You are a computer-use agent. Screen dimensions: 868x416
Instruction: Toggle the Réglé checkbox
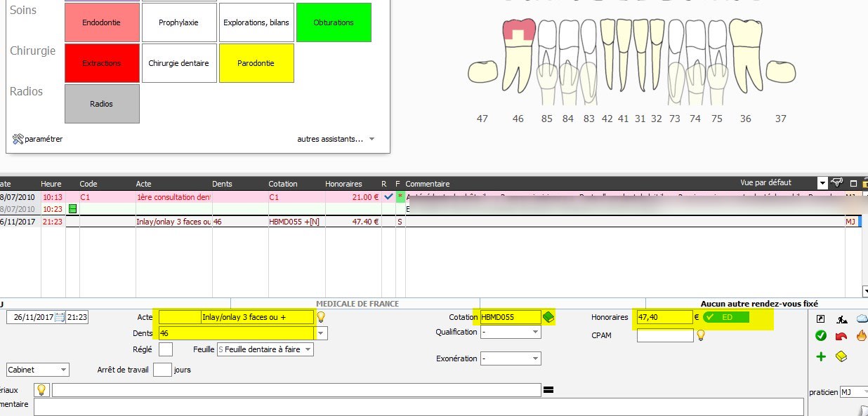(x=166, y=349)
